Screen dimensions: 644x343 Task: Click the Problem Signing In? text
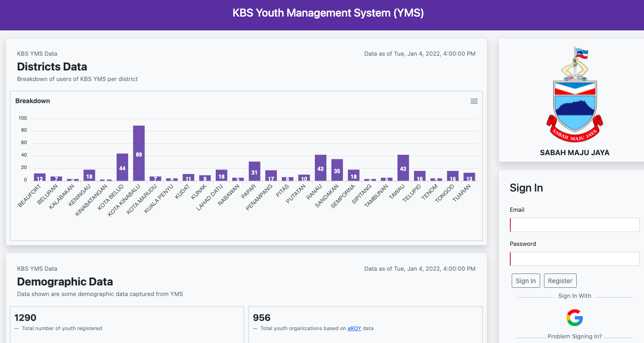pyautogui.click(x=574, y=337)
